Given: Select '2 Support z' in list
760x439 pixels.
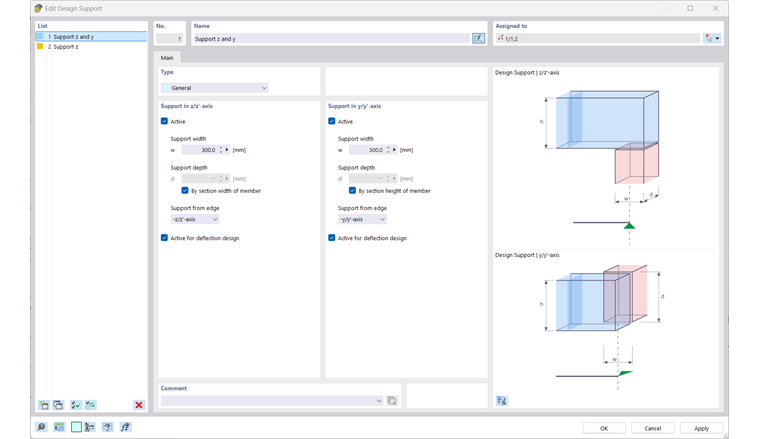Looking at the screenshot, I should pyautogui.click(x=91, y=47).
